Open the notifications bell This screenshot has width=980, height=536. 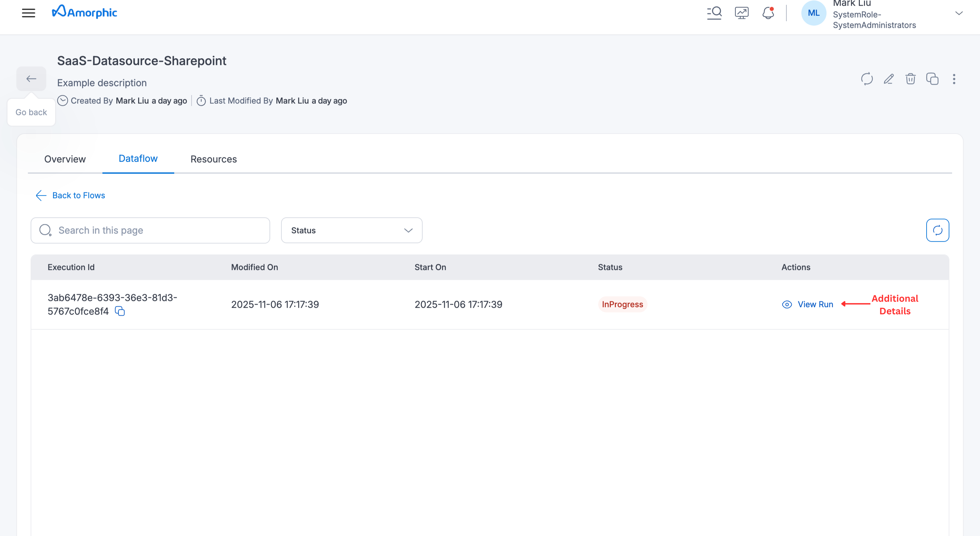pyautogui.click(x=768, y=13)
